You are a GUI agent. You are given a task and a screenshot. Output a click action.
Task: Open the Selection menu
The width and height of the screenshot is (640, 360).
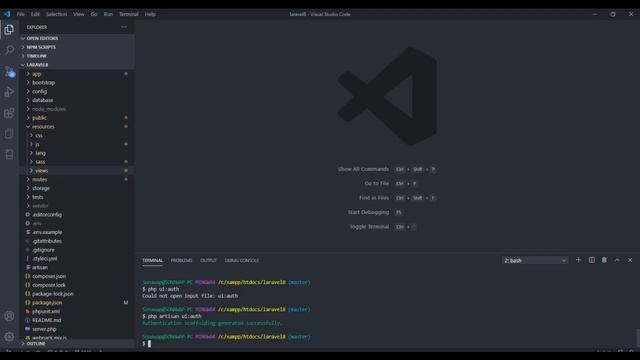56,14
